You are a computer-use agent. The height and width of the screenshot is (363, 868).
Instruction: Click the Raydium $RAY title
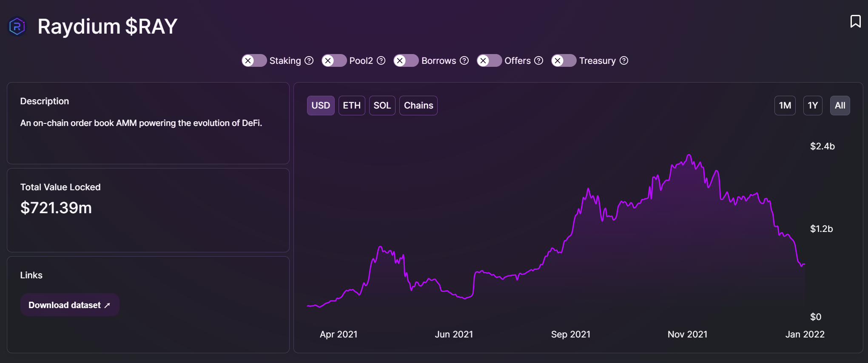click(107, 26)
